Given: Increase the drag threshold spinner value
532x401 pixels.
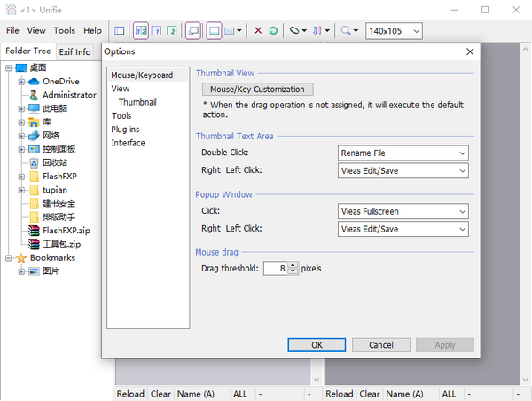Looking at the screenshot, I should tap(293, 264).
